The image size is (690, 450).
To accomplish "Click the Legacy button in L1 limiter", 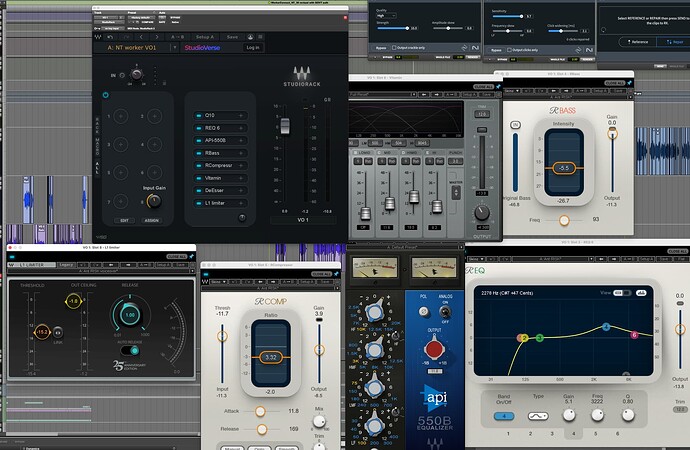I will (66, 265).
